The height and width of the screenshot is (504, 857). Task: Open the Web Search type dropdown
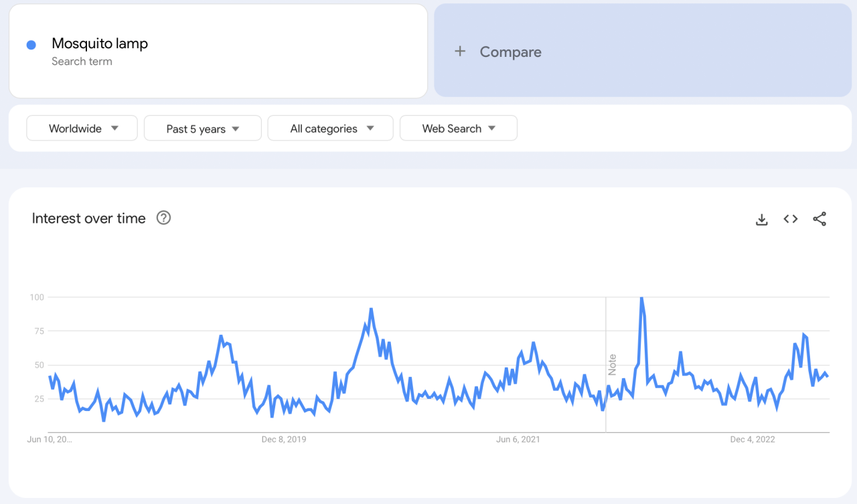(x=458, y=128)
